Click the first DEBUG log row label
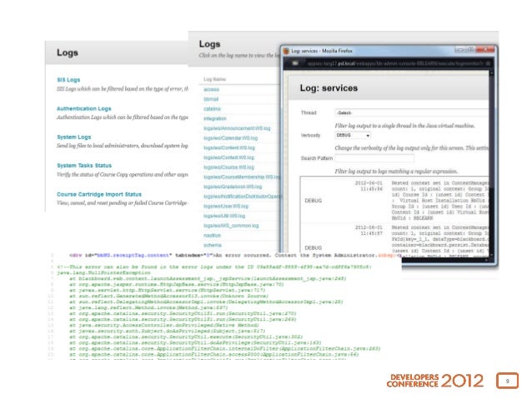The width and height of the screenshot is (532, 399). click(314, 201)
